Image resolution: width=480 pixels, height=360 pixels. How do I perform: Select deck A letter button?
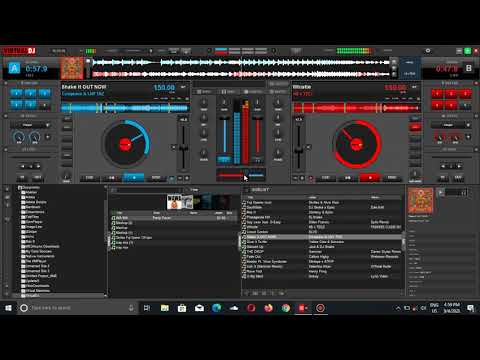14,68
